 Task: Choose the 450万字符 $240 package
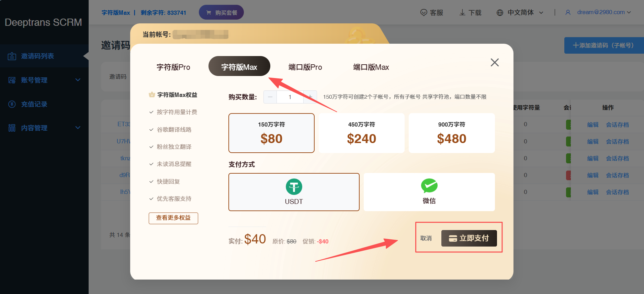(361, 133)
